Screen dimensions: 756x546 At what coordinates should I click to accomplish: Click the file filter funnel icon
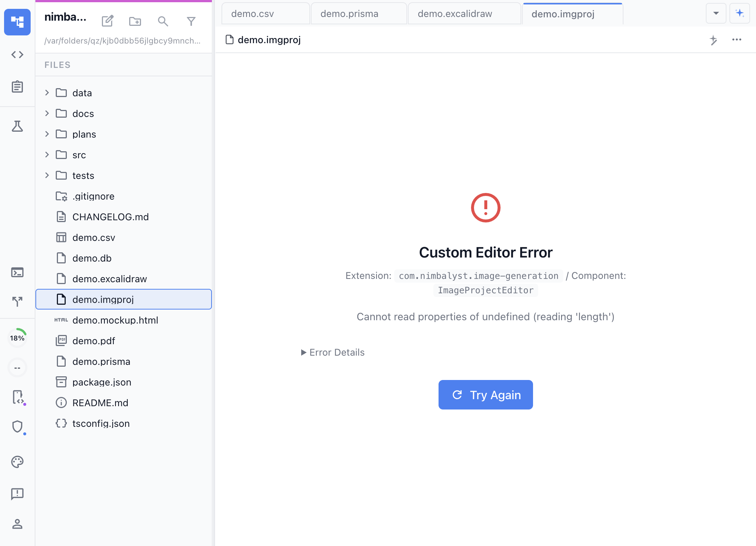191,21
